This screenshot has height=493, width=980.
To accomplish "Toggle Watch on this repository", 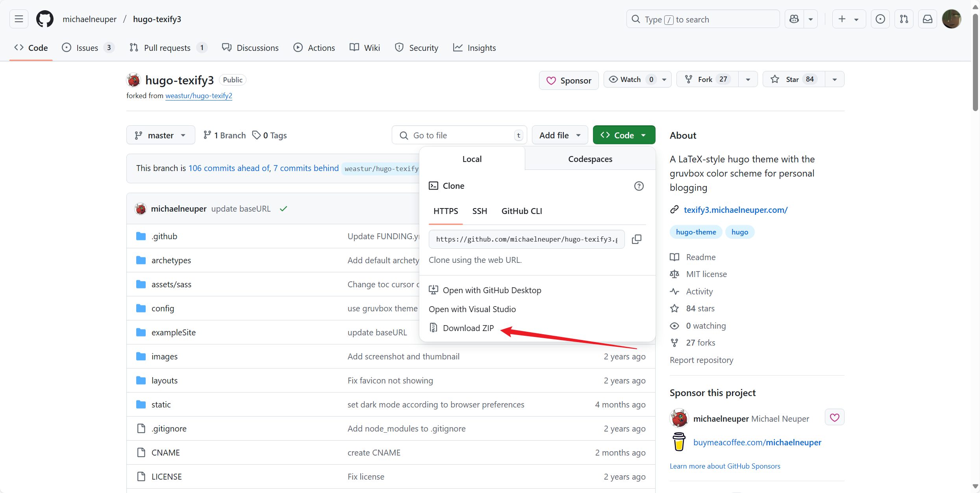I will (x=630, y=79).
